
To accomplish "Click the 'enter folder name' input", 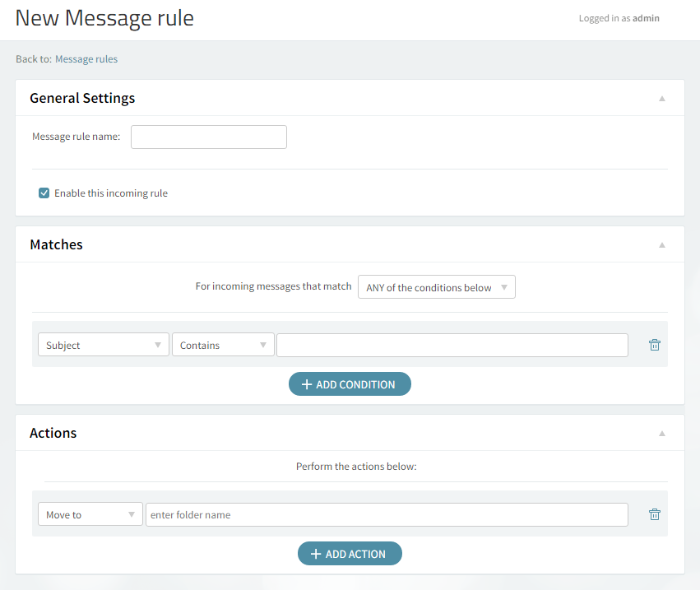I will [387, 514].
